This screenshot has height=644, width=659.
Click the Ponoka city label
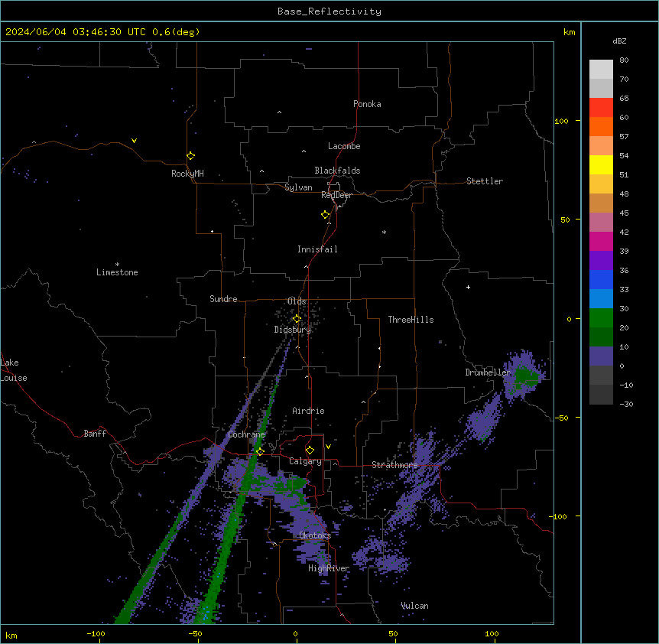click(367, 104)
